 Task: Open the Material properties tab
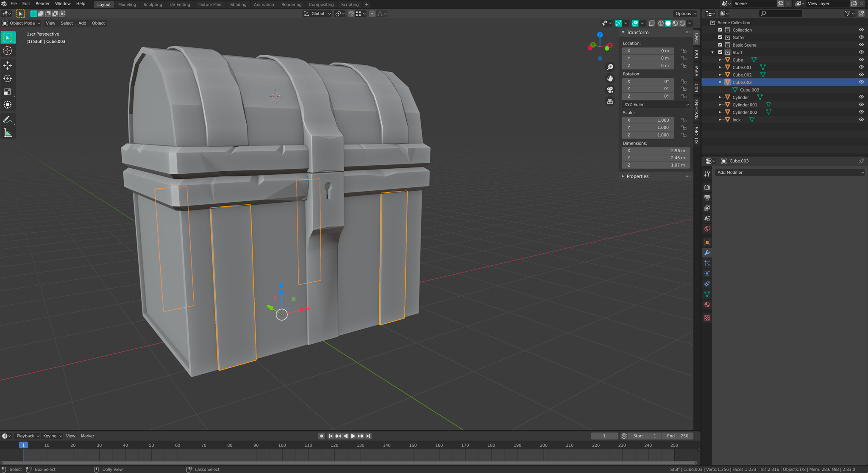click(707, 305)
